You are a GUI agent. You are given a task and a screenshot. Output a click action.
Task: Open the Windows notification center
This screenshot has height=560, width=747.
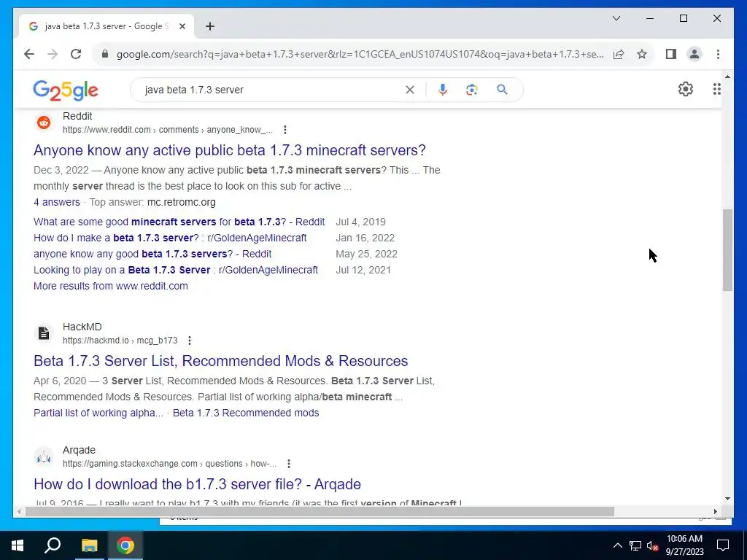pyautogui.click(x=723, y=545)
